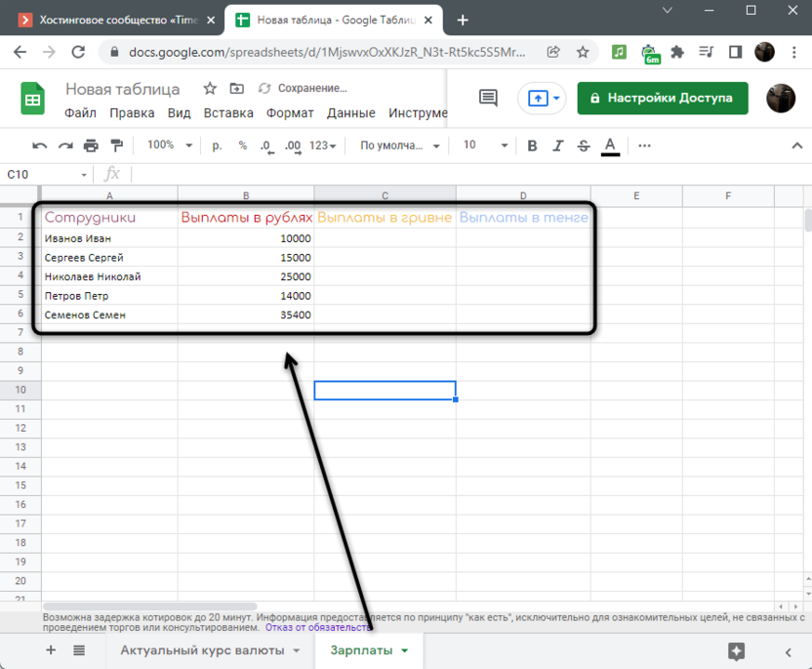This screenshot has width=812, height=669.
Task: Open the default font family dropdown
Action: click(400, 146)
